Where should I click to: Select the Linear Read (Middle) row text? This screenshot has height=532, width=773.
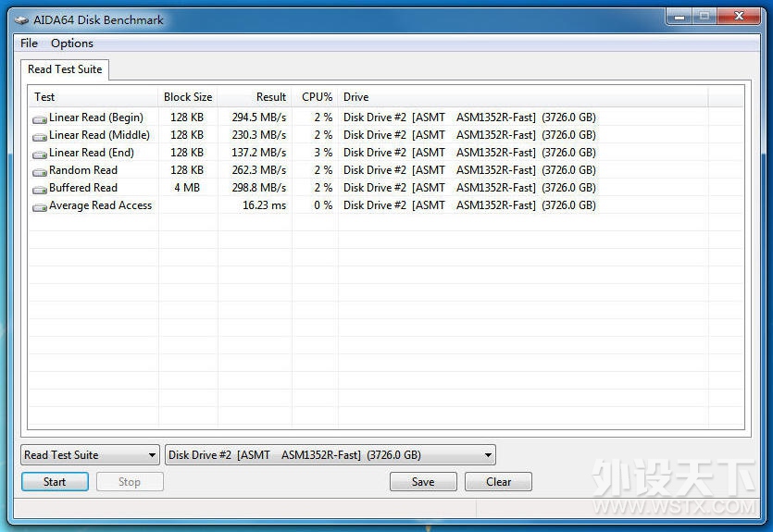pyautogui.click(x=100, y=135)
